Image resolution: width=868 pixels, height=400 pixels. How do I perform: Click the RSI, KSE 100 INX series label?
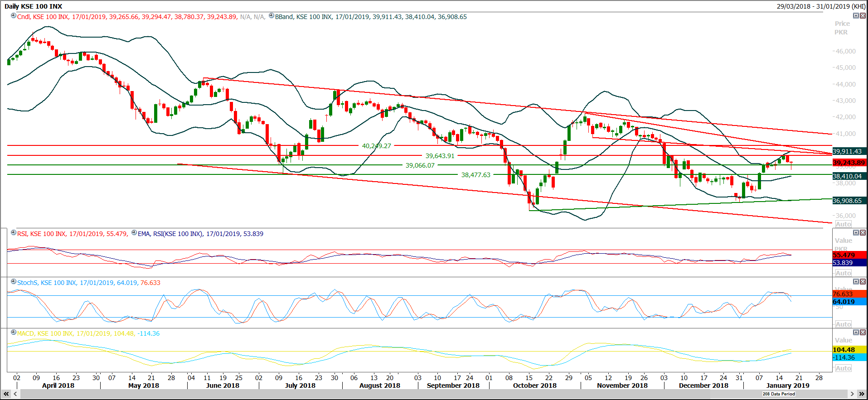pyautogui.click(x=41, y=234)
